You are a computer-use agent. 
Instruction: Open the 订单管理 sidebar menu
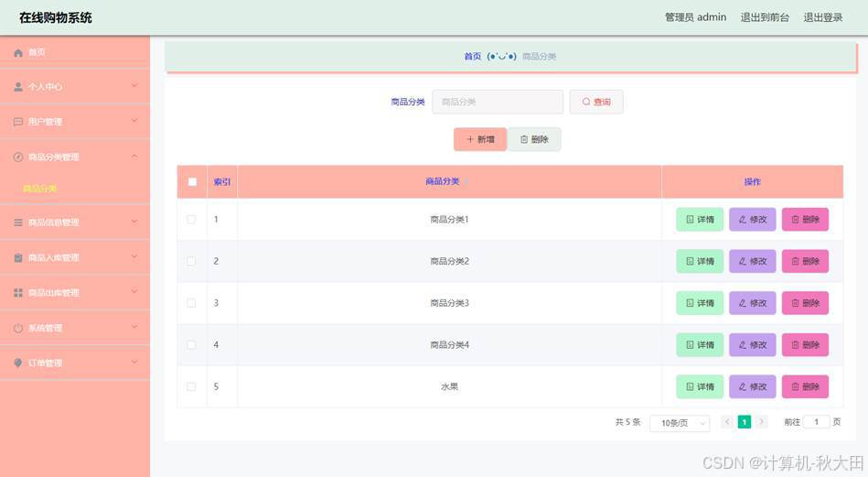pos(75,363)
